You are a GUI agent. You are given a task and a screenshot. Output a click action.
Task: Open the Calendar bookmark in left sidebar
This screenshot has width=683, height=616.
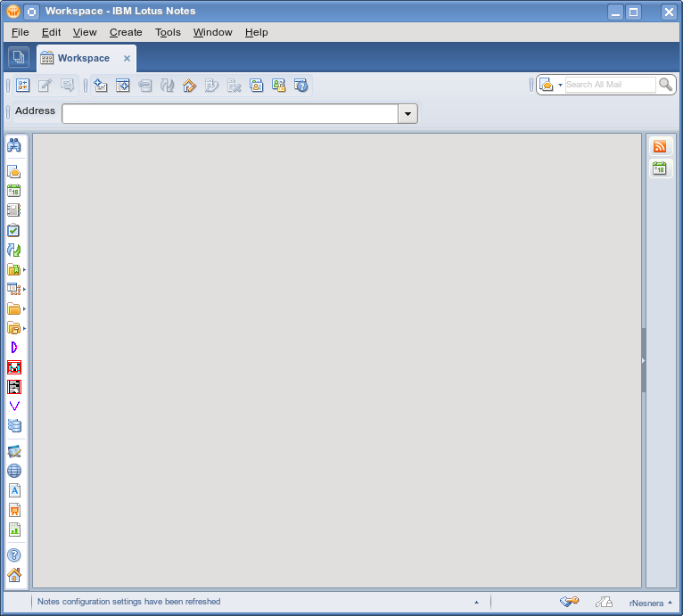point(13,191)
